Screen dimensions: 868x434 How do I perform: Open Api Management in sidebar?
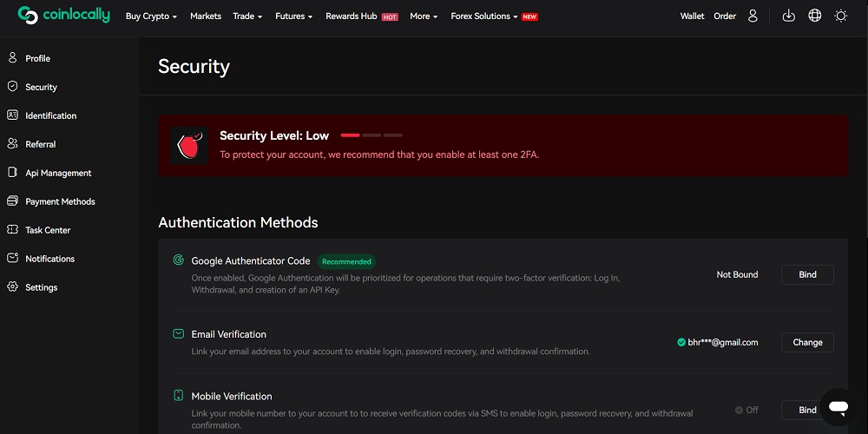(58, 173)
